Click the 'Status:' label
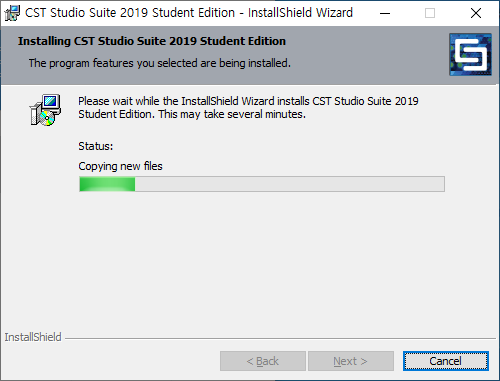The image size is (500, 381). [x=96, y=146]
